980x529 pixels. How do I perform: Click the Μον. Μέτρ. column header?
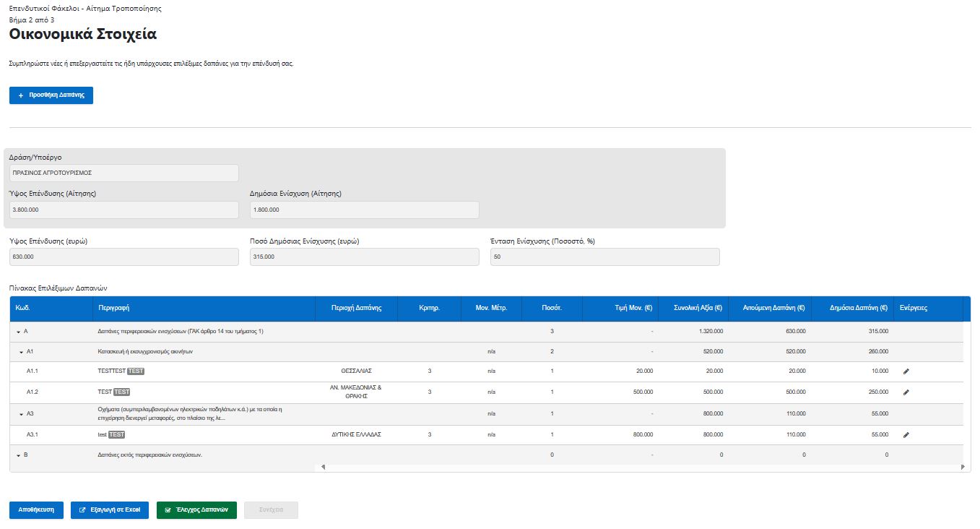click(x=491, y=308)
